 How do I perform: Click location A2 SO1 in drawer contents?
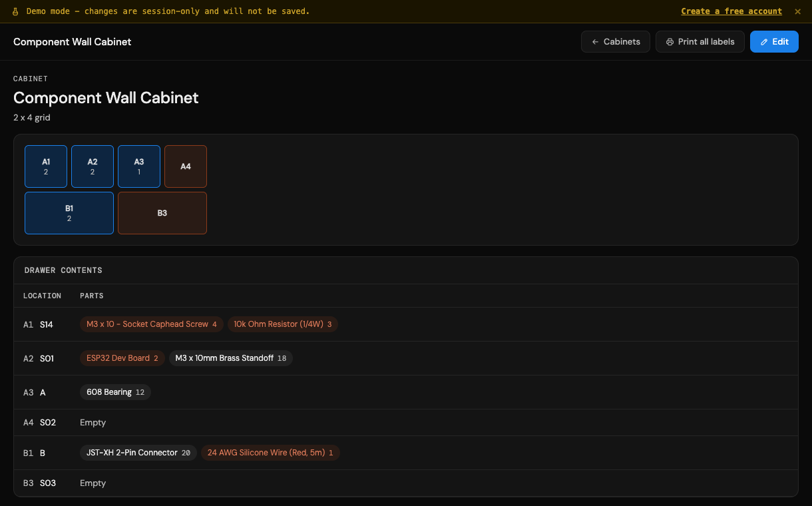pos(39,358)
